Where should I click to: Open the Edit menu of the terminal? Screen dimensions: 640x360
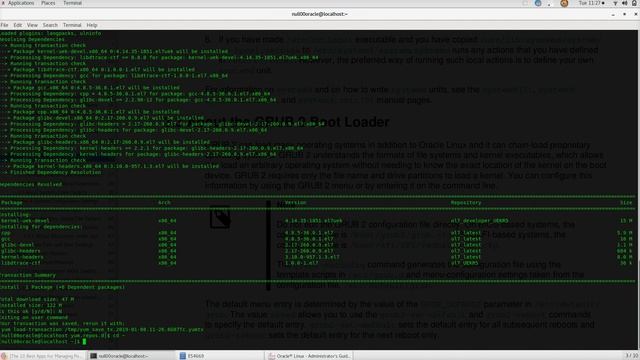coord(18,25)
